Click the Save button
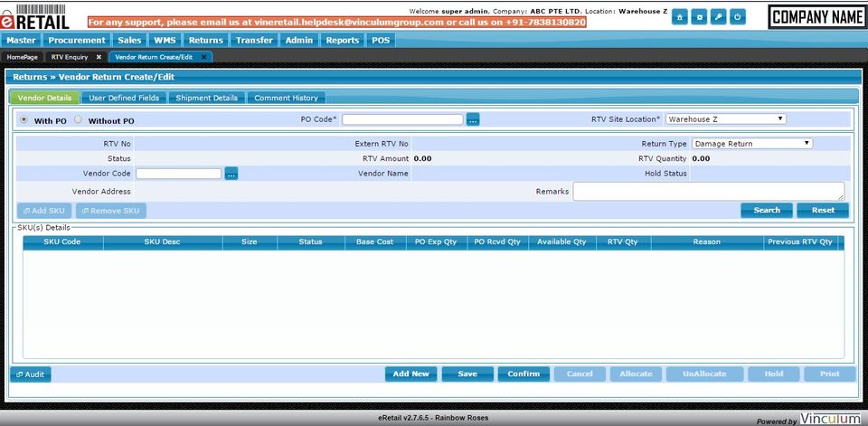This screenshot has height=426, width=868. click(x=467, y=374)
